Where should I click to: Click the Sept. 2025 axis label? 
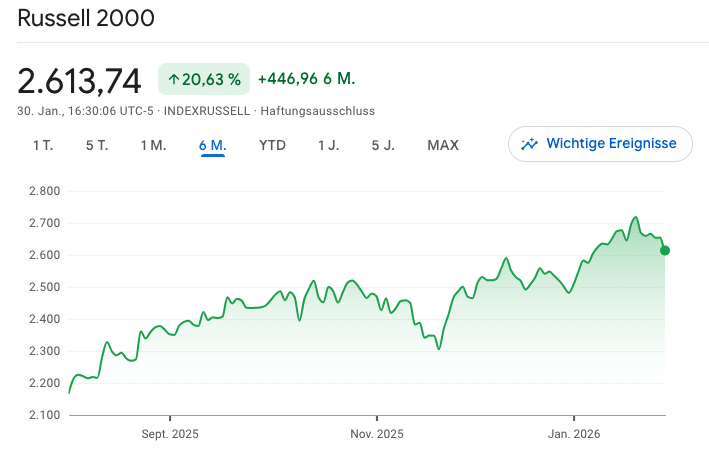pyautogui.click(x=170, y=434)
